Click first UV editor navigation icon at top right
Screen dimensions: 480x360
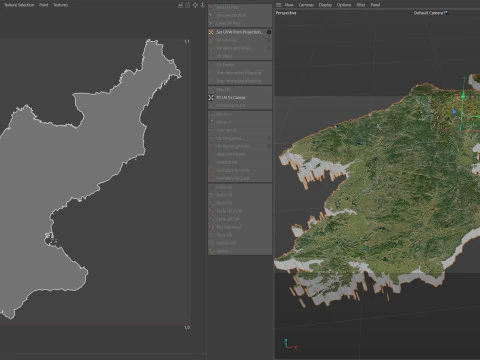click(x=180, y=5)
